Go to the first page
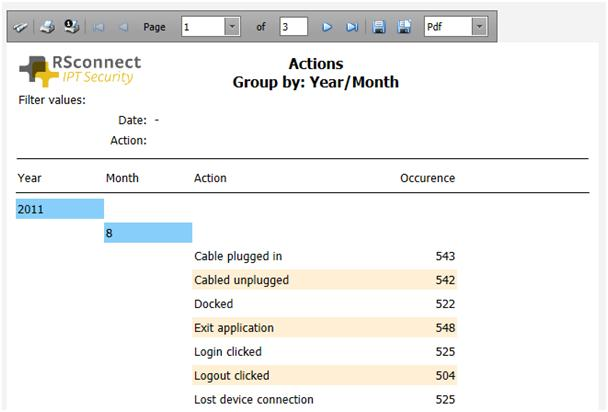 [x=98, y=27]
